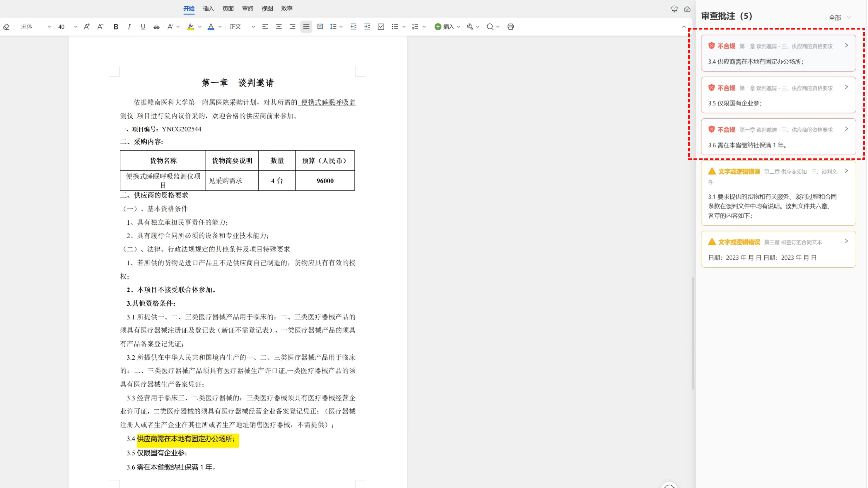Click the 第一章 谈判邀请 heading
868x488 pixels.
[x=237, y=83]
